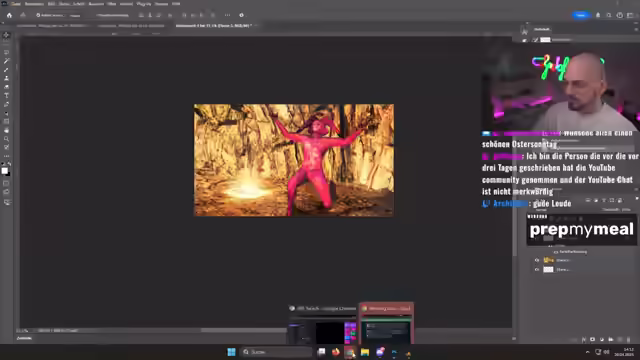Screen dimensions: 640x360
Task: Open the Fenster menu
Action: pyautogui.click(x=161, y=4)
